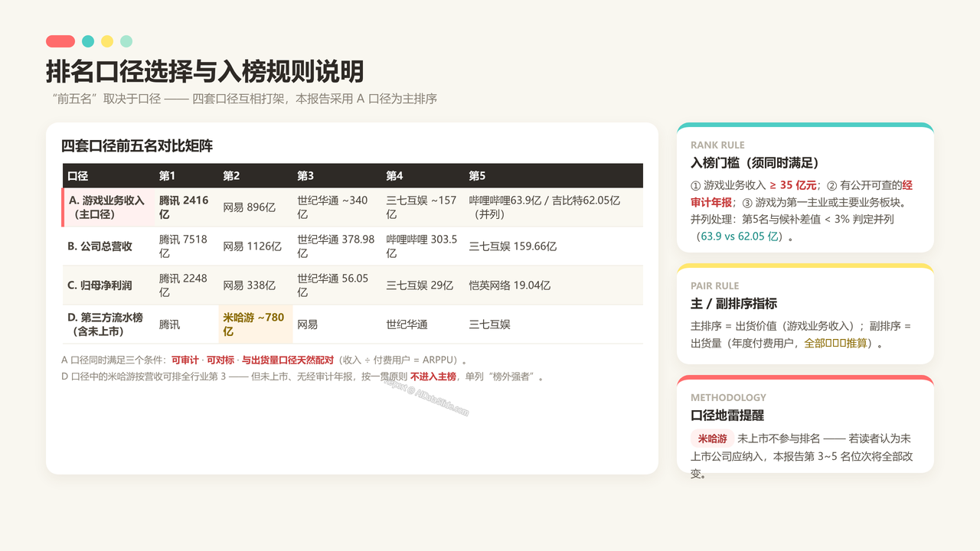The width and height of the screenshot is (980, 551).
Task: Select row label A. 游戏业务收入（主口径）
Action: tap(106, 207)
